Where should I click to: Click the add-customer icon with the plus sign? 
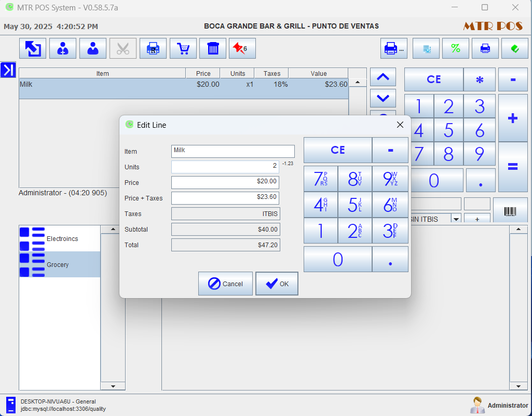[63, 49]
